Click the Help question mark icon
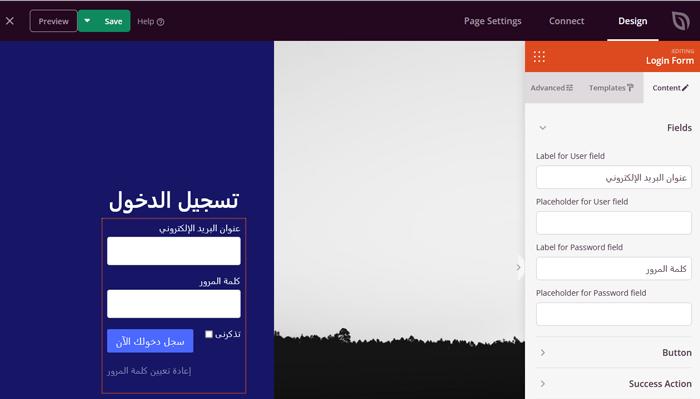700x399 pixels. point(161,22)
